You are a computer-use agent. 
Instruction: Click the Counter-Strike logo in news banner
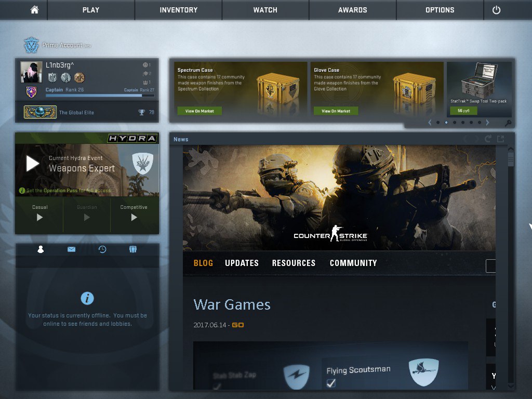click(x=330, y=234)
